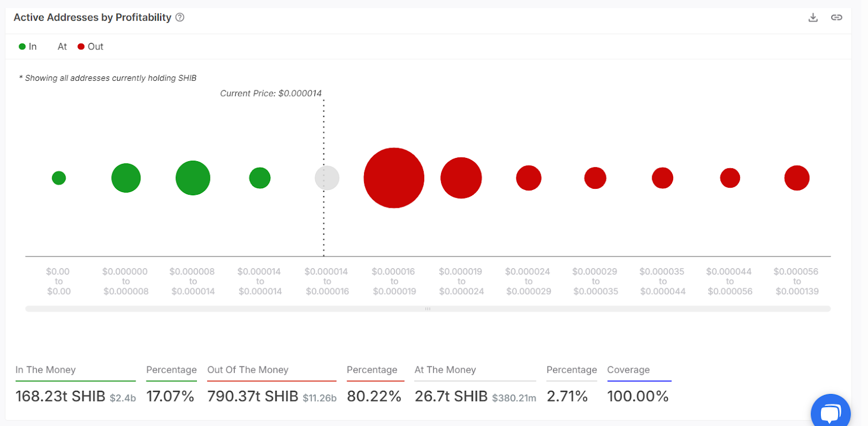Viewport: 868px width, 426px height.
Task: Click the download chart icon
Action: pyautogui.click(x=813, y=17)
